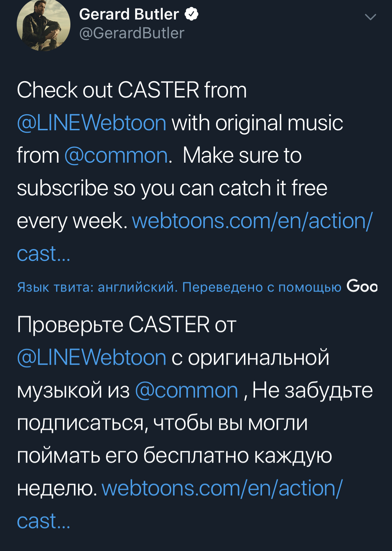Open the Gerard Butler display name
Image resolution: width=392 pixels, height=551 pixels.
(x=129, y=14)
